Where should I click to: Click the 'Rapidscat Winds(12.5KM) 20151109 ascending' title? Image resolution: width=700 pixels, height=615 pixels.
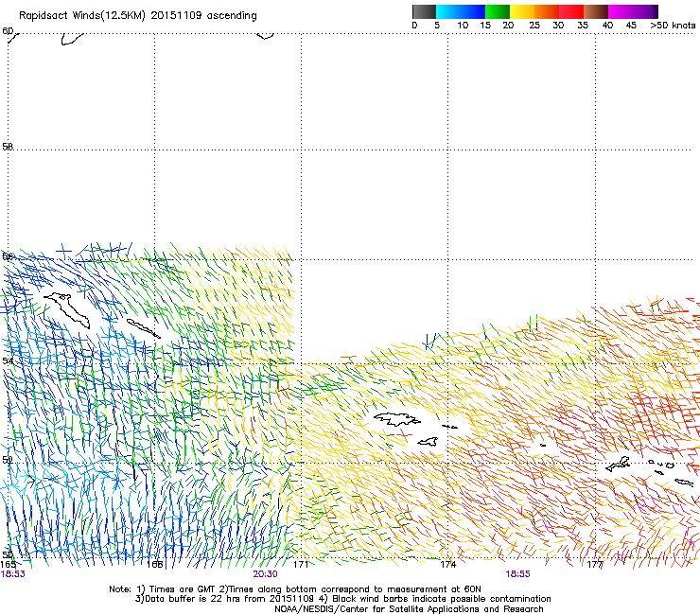click(x=138, y=16)
